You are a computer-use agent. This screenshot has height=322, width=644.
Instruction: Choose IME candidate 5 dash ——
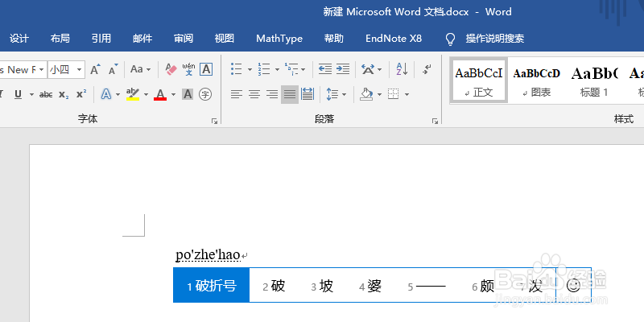[427, 286]
